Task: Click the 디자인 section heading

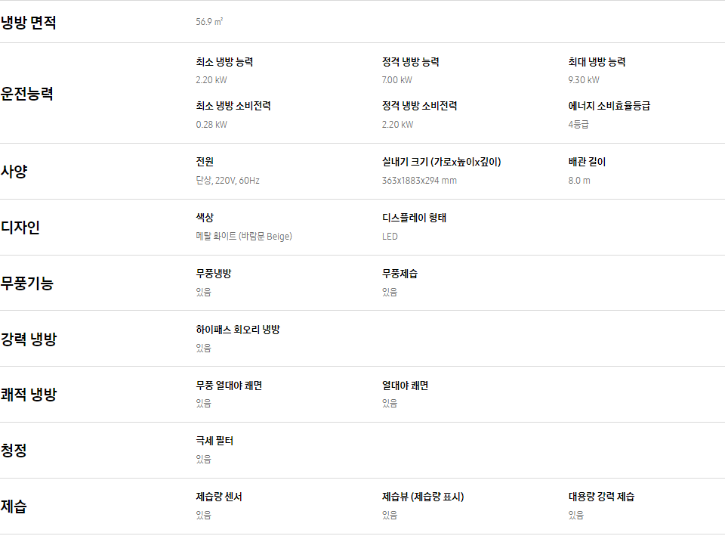Action: pos(20,228)
